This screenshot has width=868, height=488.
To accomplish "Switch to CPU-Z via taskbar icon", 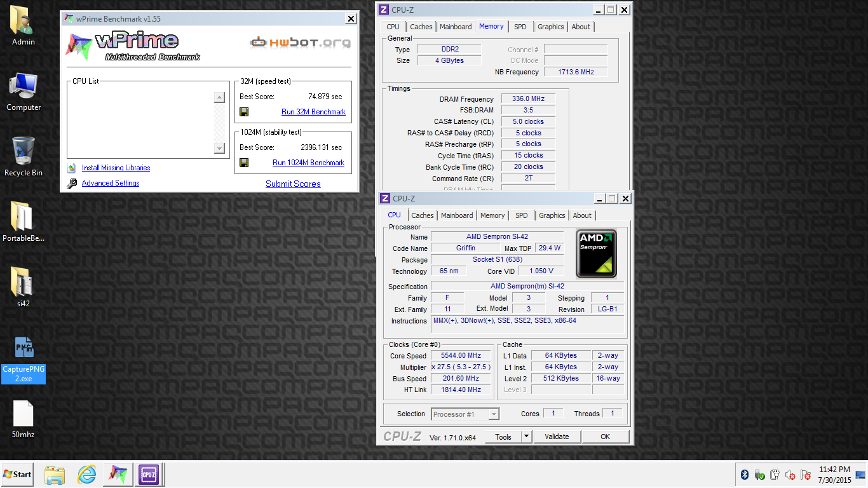I will coord(149,475).
